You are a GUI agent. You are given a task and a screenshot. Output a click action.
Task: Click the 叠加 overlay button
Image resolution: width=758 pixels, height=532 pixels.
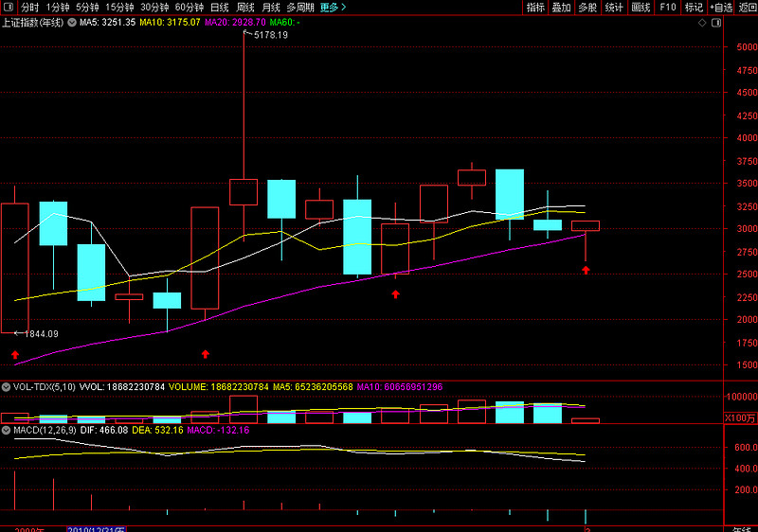click(x=561, y=8)
